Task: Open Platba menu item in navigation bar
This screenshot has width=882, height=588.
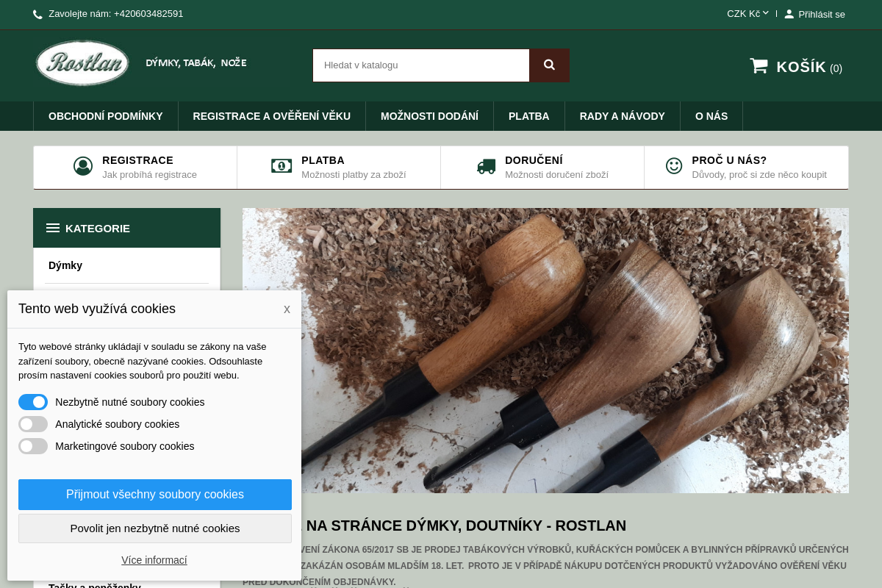Action: 529,116
